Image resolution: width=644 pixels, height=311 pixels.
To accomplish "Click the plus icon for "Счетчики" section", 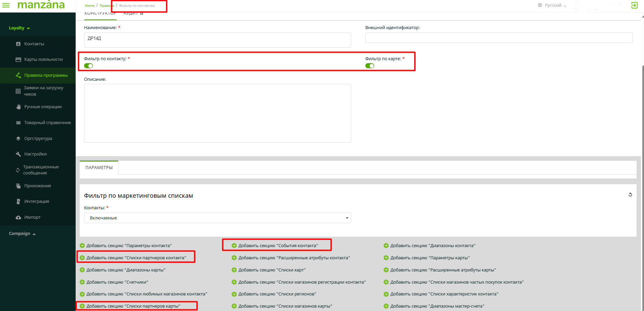I will click(x=82, y=282).
